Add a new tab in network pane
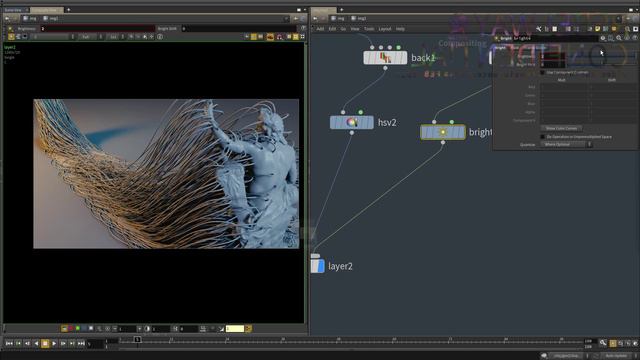Screen dimensions: 640x360 click(342, 9)
